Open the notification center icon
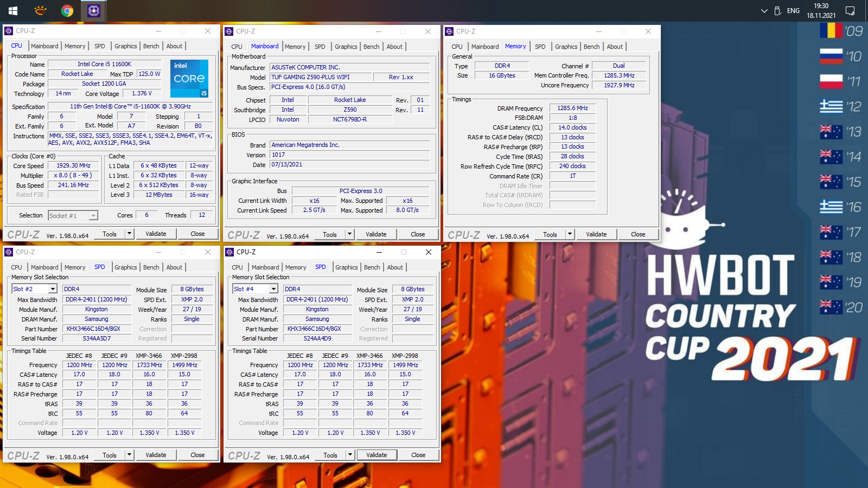868x488 pixels. point(850,11)
